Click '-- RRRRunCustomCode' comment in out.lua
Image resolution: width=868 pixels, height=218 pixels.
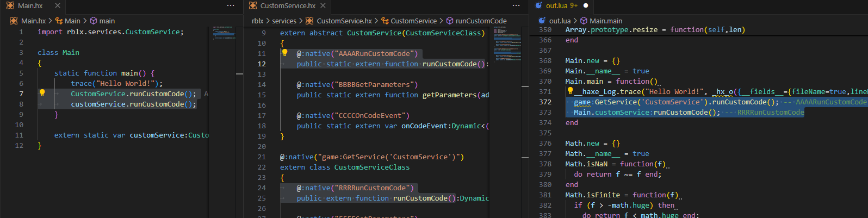click(765, 112)
